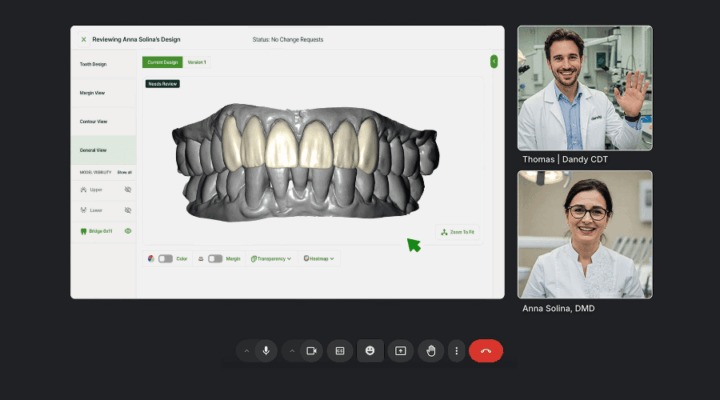Viewport: 720px width, 400px height.
Task: Open the emoji reactions panel
Action: (370, 351)
